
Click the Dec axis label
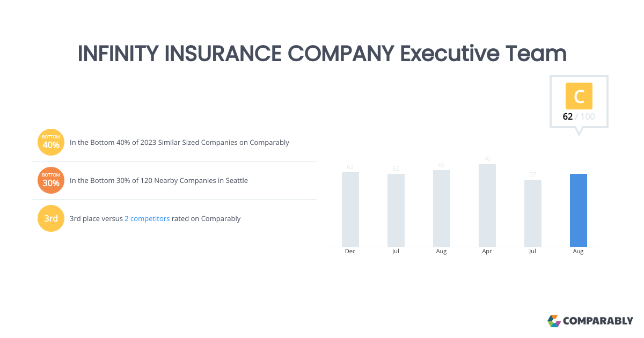coord(350,251)
